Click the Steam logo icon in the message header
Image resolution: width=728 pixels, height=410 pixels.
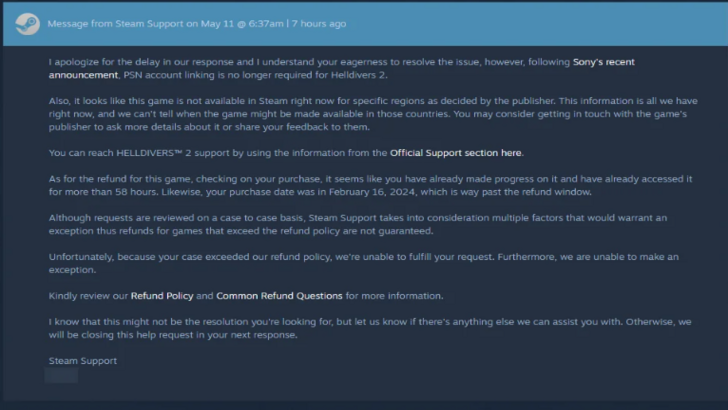(28, 22)
